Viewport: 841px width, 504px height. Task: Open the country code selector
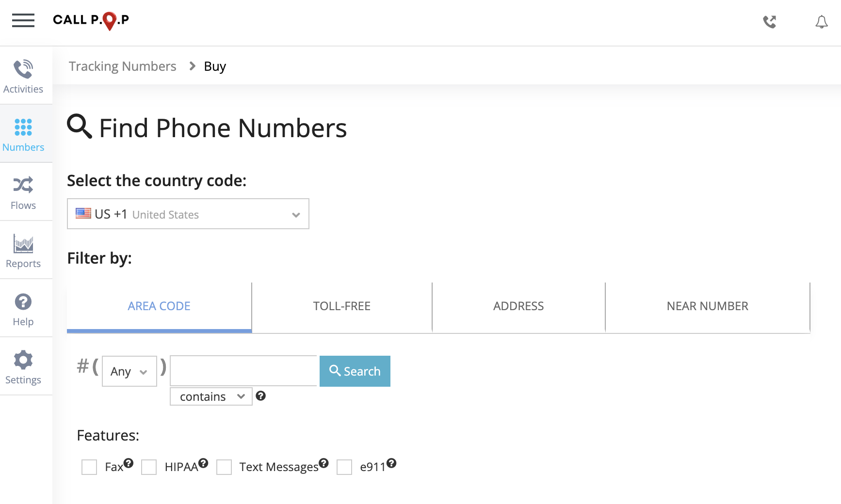click(x=188, y=214)
